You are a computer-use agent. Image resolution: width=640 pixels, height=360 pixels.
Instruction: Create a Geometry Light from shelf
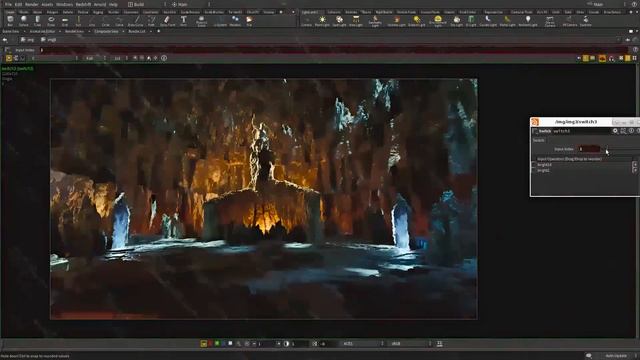[x=375, y=21]
